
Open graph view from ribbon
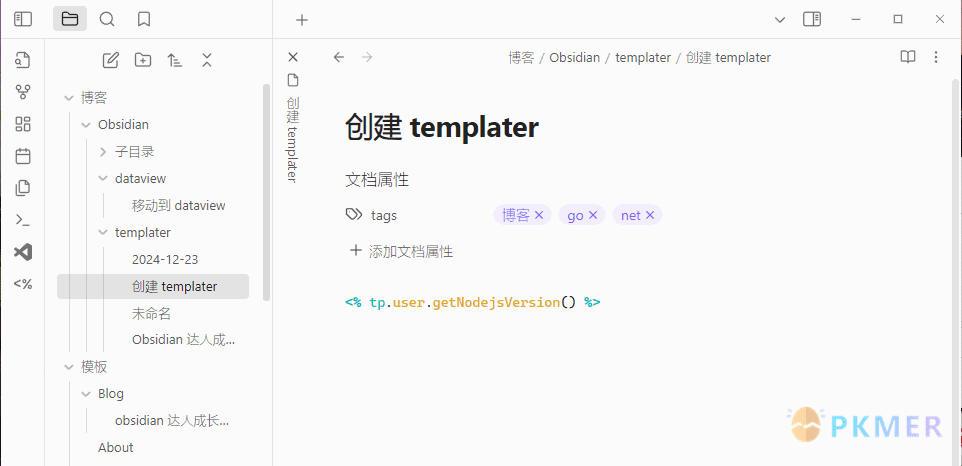[x=23, y=93]
